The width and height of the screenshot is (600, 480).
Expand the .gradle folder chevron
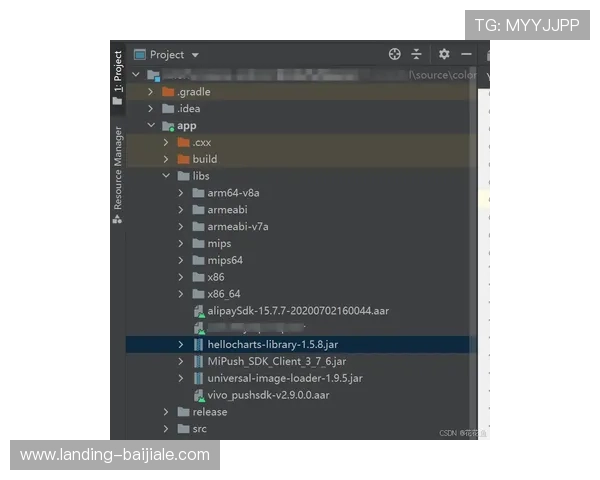(150, 92)
